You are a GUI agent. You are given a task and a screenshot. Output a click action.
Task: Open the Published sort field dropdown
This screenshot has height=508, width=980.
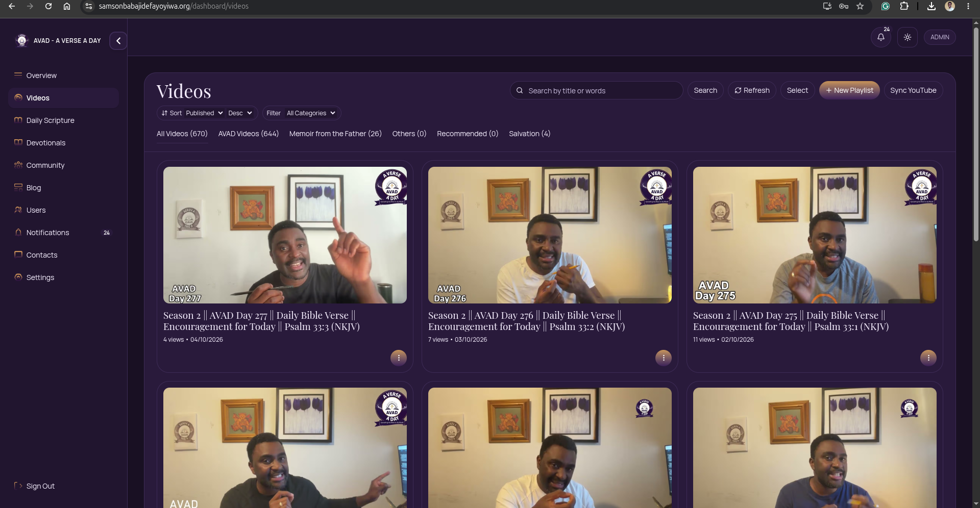pos(204,113)
